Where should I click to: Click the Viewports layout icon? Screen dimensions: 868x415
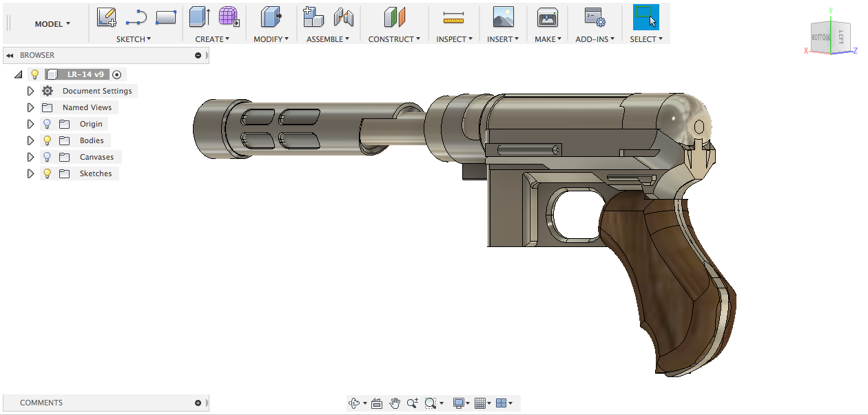coord(502,403)
